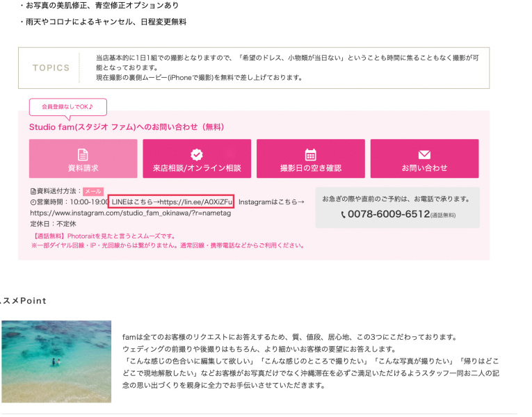This screenshot has height=417, width=532.
Task: Click the 資料請求 document request button
Action: pos(83,158)
